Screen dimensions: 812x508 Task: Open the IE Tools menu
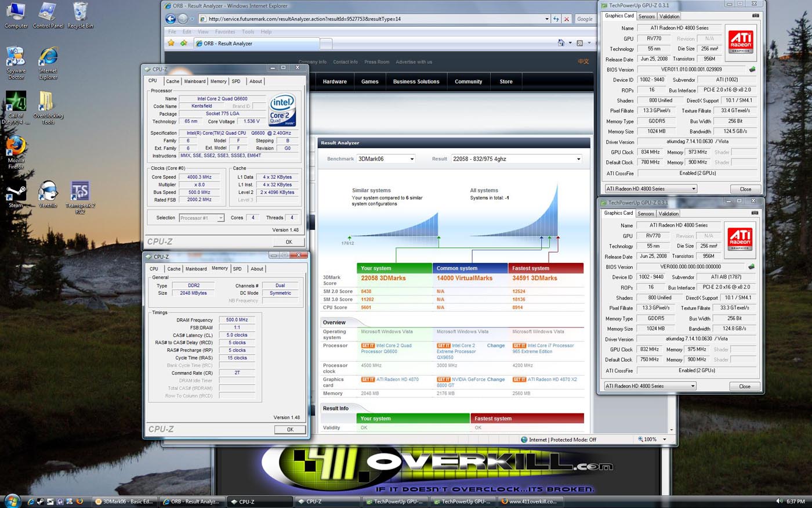click(x=248, y=32)
